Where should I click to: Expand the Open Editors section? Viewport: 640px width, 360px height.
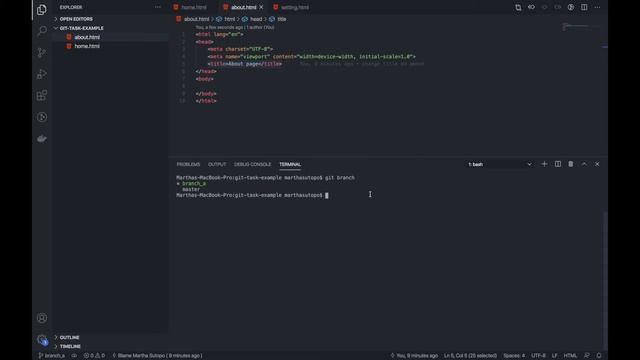point(76,19)
